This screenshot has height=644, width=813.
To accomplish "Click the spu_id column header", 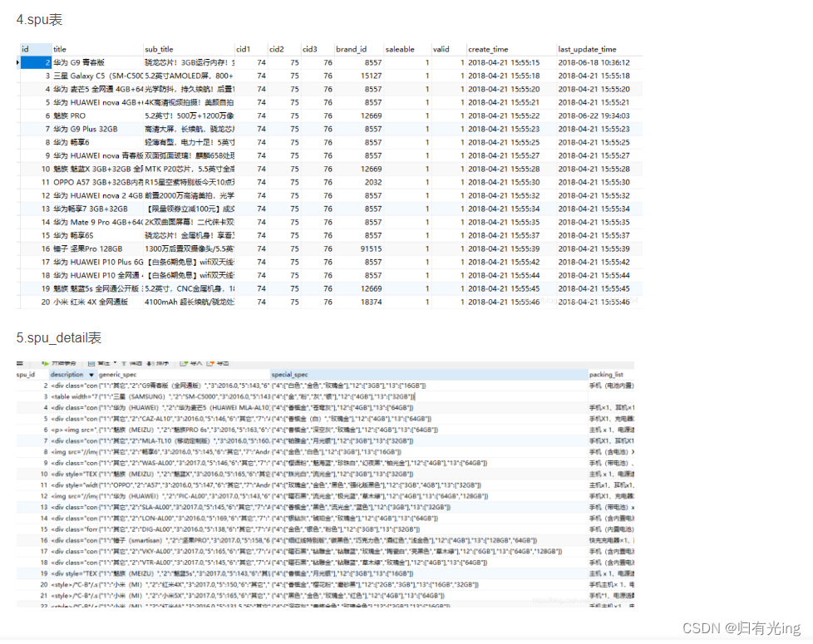I will pyautogui.click(x=32, y=375).
